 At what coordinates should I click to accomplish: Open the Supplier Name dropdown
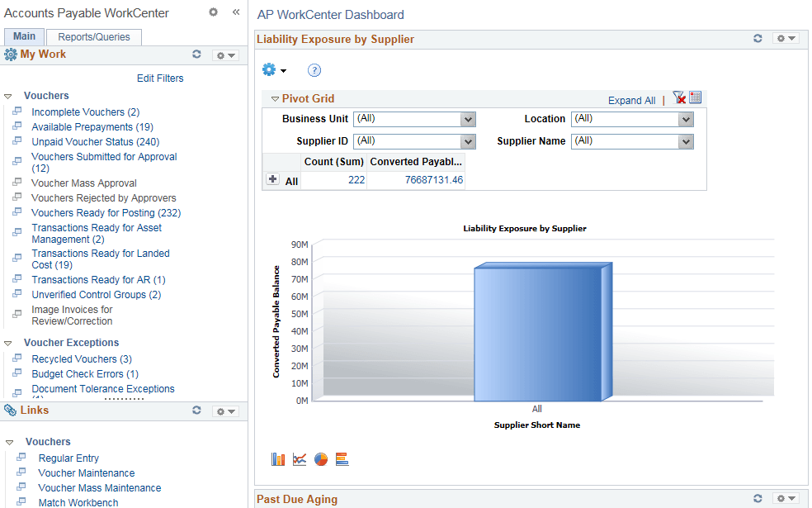[683, 141]
